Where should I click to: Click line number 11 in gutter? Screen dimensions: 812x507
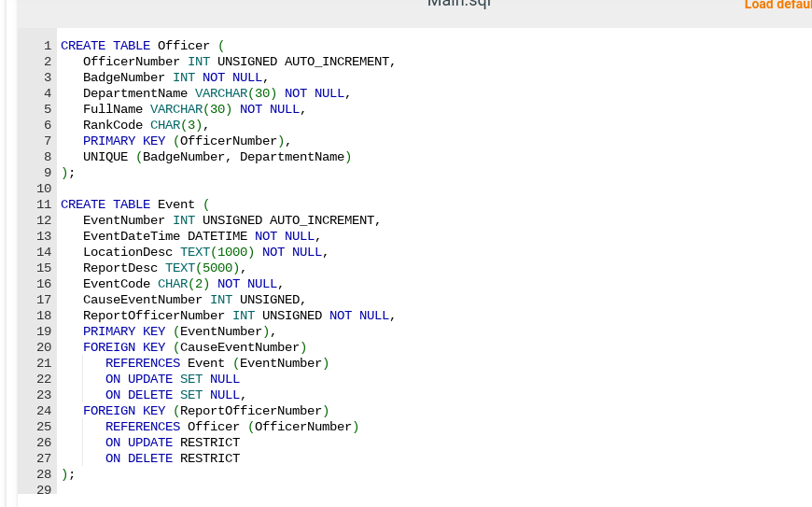[44, 204]
